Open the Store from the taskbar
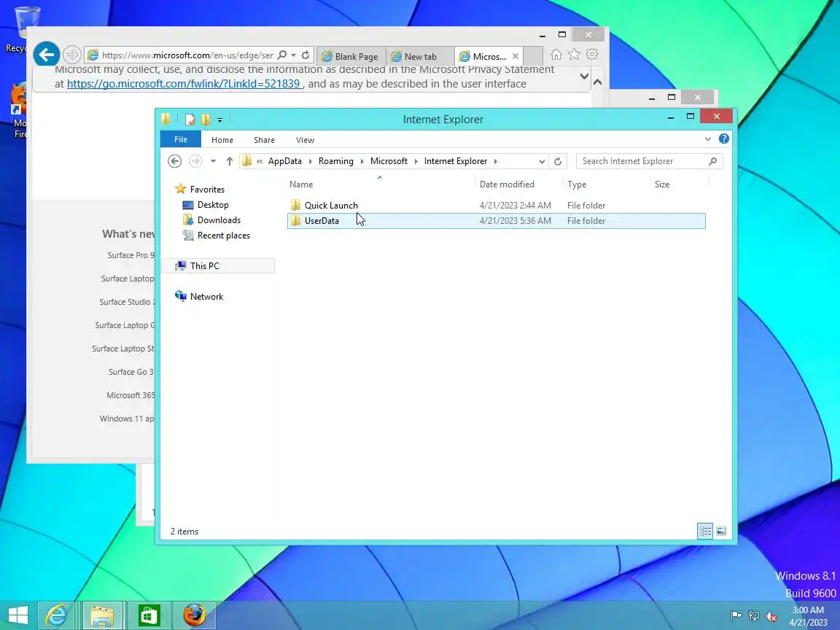Screen dimensions: 840x630 (x=149, y=615)
